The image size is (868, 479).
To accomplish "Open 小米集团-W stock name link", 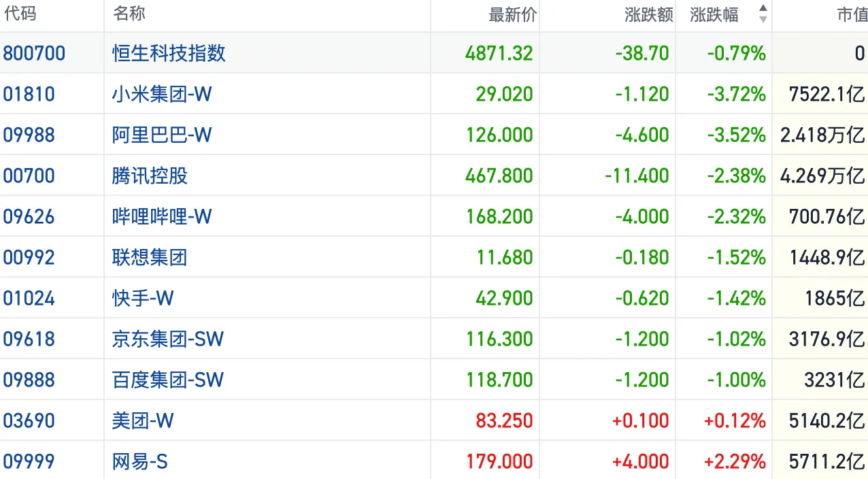I will (162, 94).
